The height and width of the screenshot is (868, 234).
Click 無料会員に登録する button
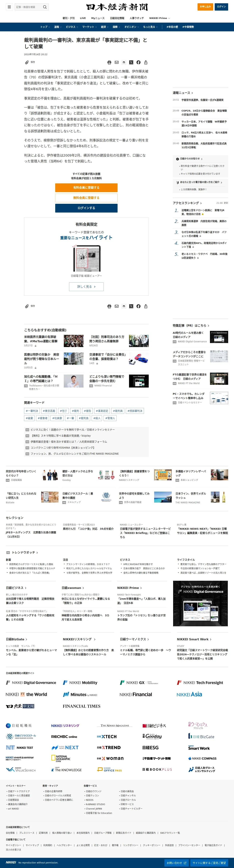(x=86, y=198)
